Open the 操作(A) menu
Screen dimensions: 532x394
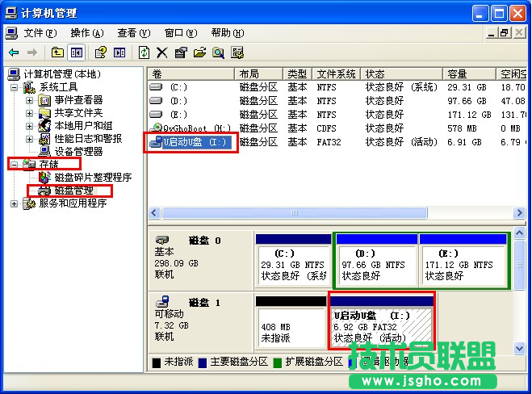87,33
